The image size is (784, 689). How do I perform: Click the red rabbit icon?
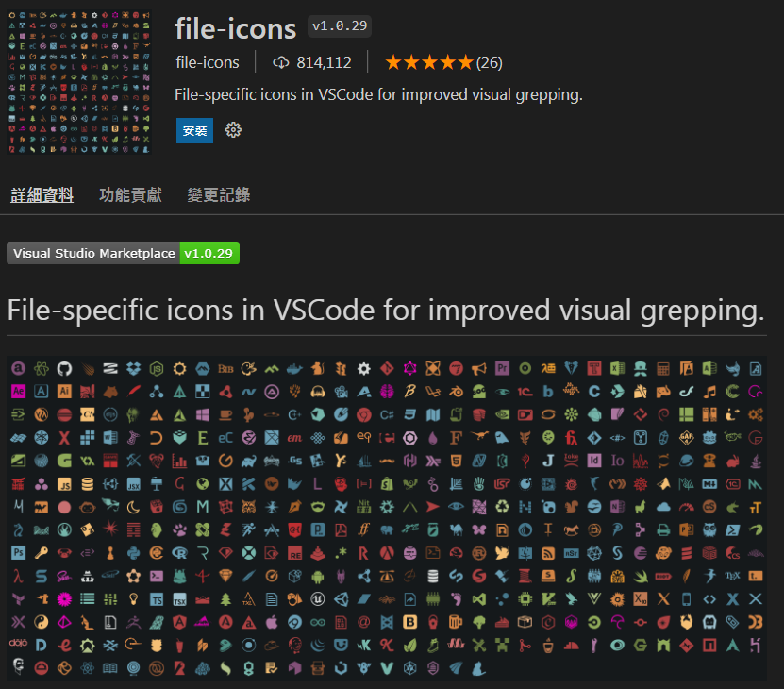(732, 461)
